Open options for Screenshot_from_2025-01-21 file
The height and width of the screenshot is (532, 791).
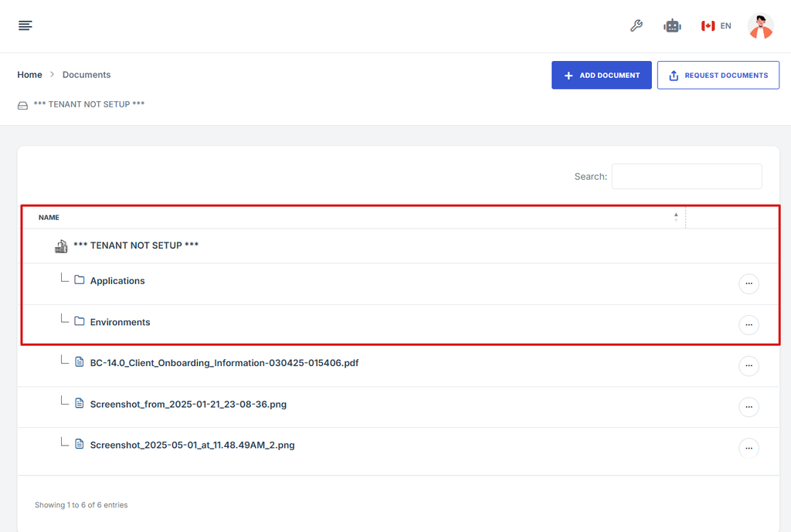click(x=749, y=407)
